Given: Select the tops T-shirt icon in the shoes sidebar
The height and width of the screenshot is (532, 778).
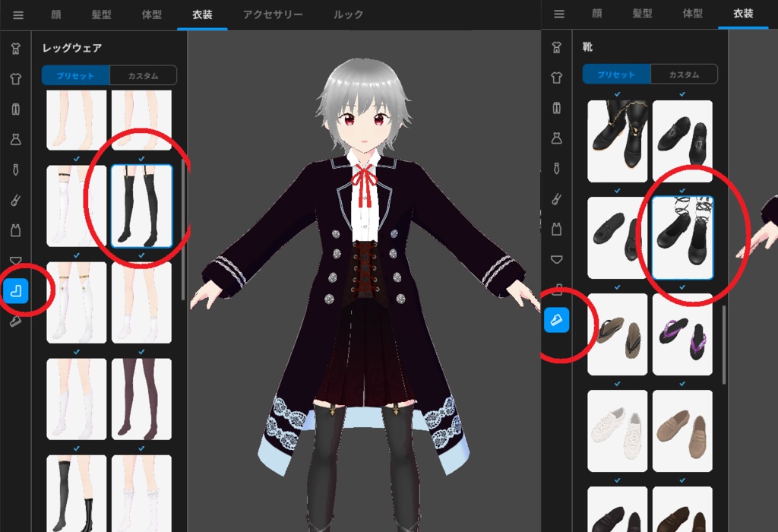Looking at the screenshot, I should point(556,78).
